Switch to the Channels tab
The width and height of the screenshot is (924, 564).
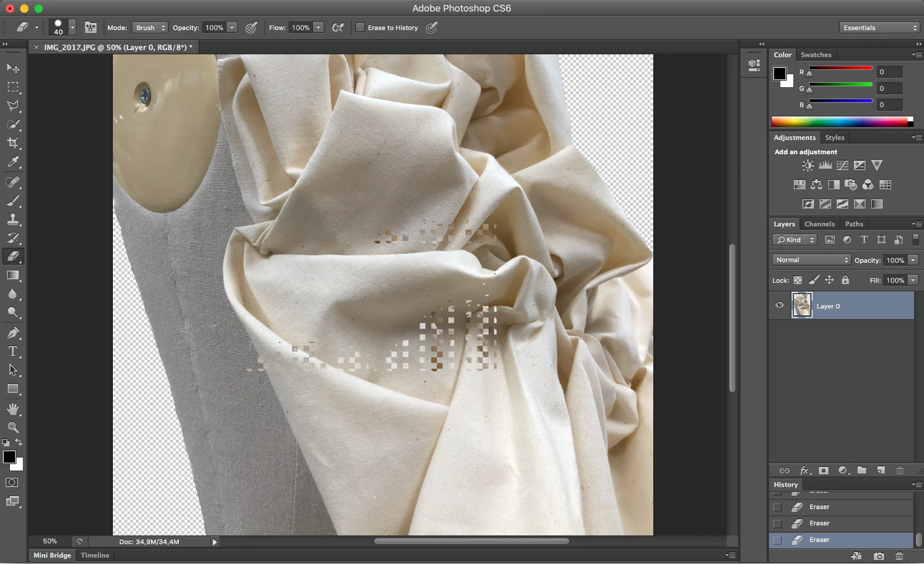pos(819,224)
